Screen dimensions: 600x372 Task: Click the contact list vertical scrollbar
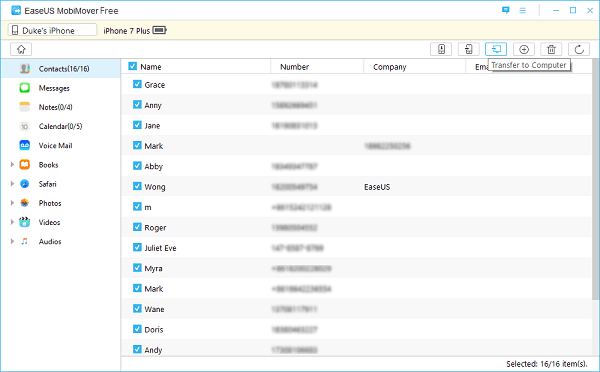(595, 179)
